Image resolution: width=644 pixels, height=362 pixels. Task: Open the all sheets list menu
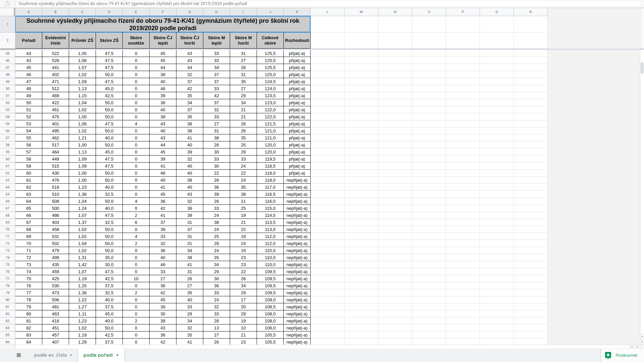click(x=19, y=355)
